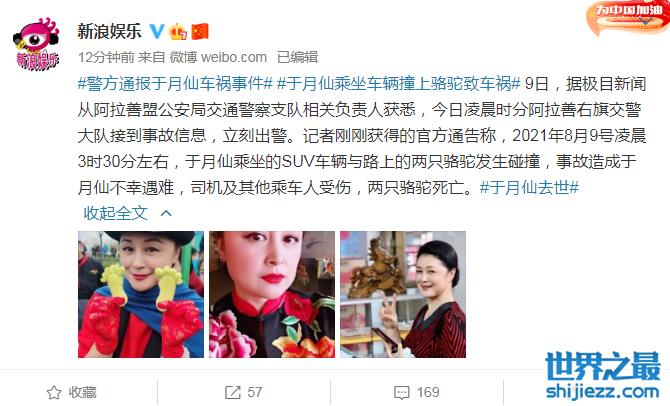Viewport: 670px width, 406px height.
Task: Click the 微博 weibo.com source link
Action: [x=218, y=57]
